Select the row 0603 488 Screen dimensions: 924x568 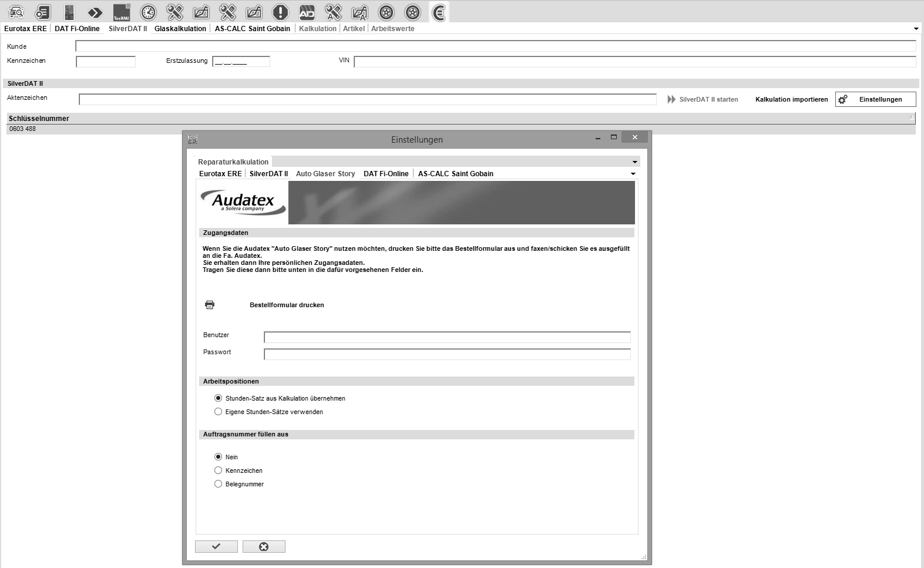[x=461, y=129]
